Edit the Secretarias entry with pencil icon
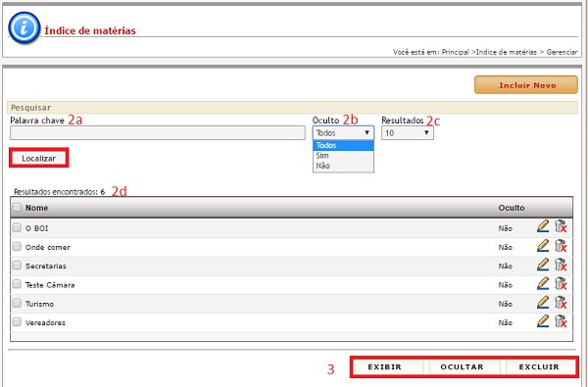This screenshot has width=588, height=387. (543, 265)
